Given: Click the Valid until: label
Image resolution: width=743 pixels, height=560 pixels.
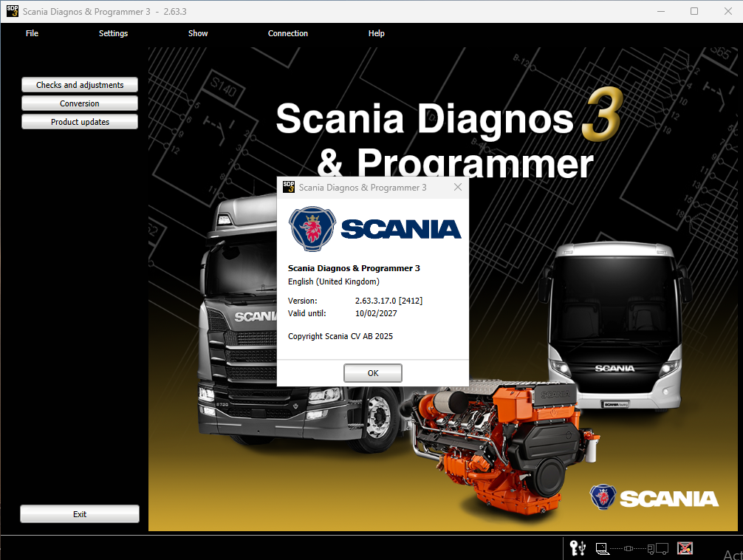Looking at the screenshot, I should click(307, 313).
